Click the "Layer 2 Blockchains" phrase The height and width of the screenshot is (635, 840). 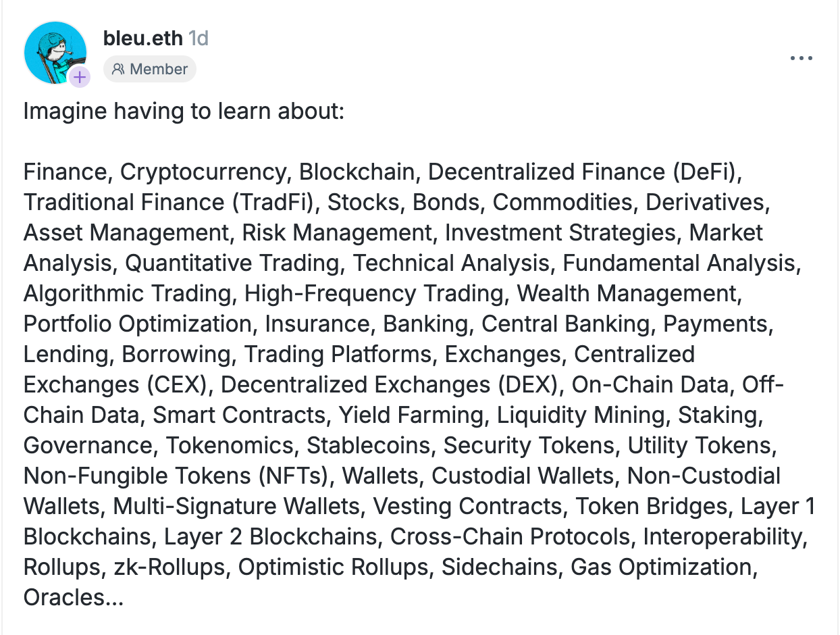[270, 537]
